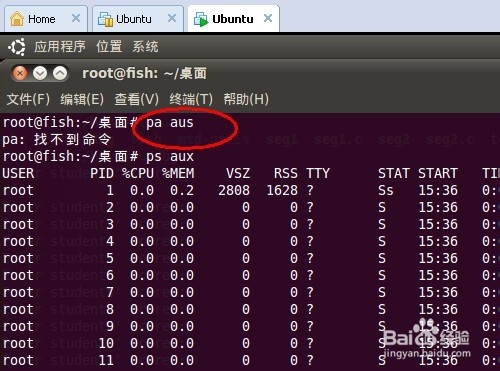The image size is (500, 371).
Task: Open the 应用程序 menu
Action: click(60, 46)
